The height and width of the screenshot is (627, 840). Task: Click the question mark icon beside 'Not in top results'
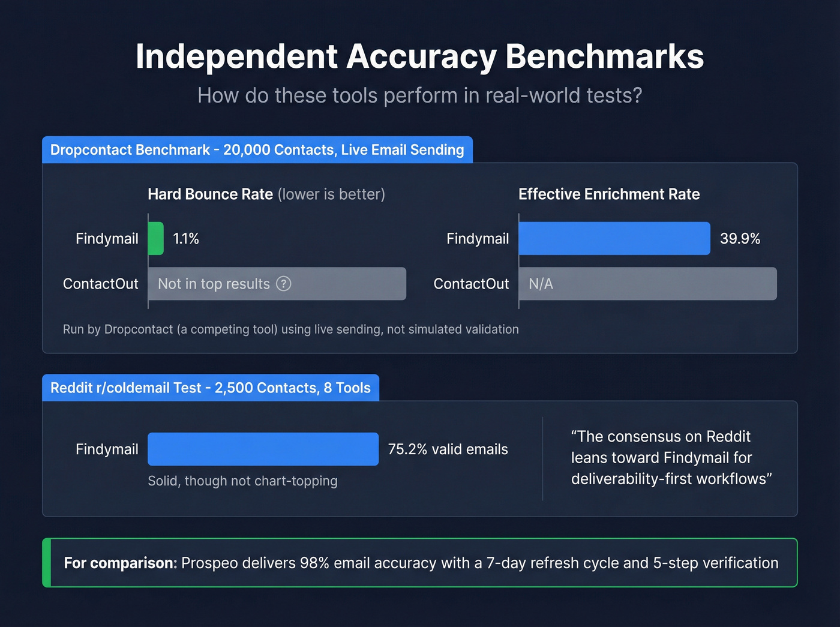(x=283, y=284)
